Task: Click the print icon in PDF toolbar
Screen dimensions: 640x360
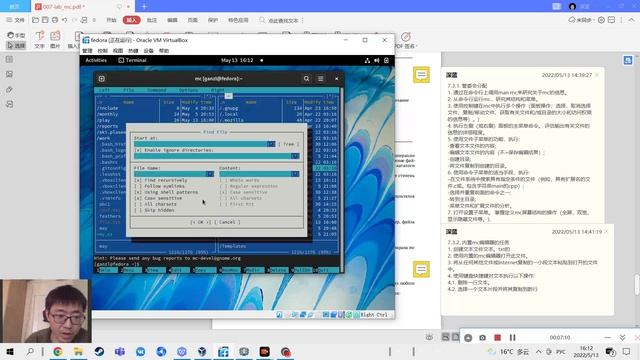Action: 54,20
